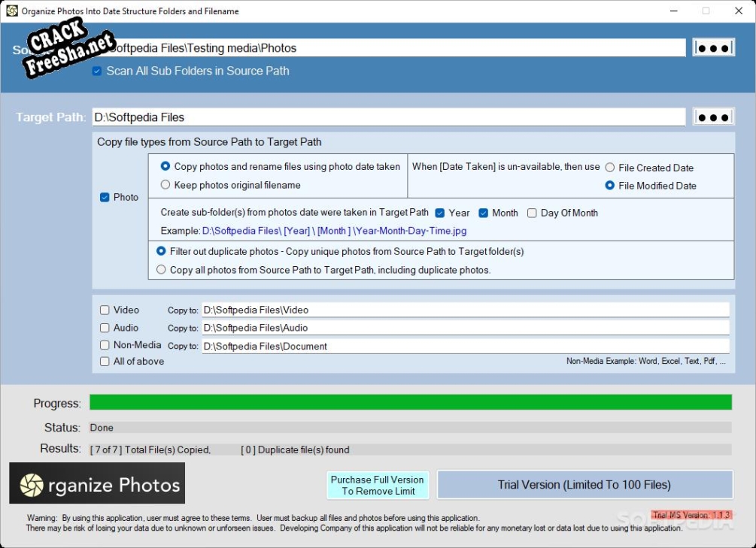
Task: Click the app icon in title bar
Action: [12, 11]
